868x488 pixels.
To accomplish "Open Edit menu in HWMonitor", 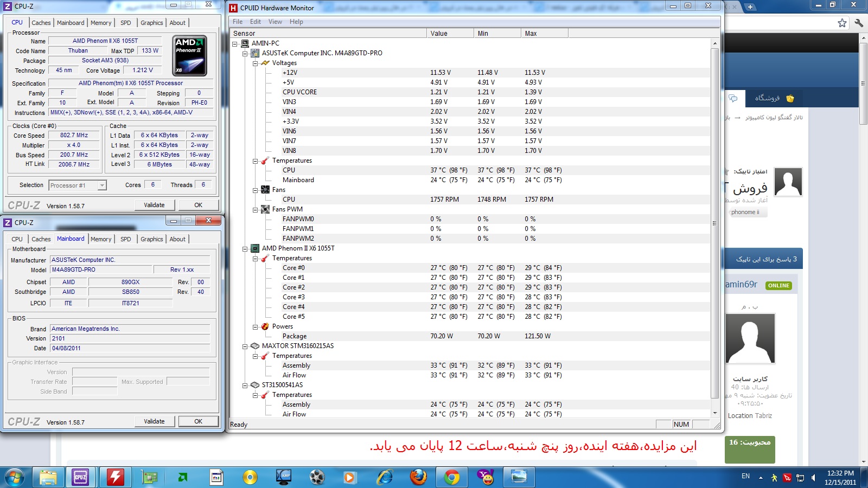I will click(256, 22).
